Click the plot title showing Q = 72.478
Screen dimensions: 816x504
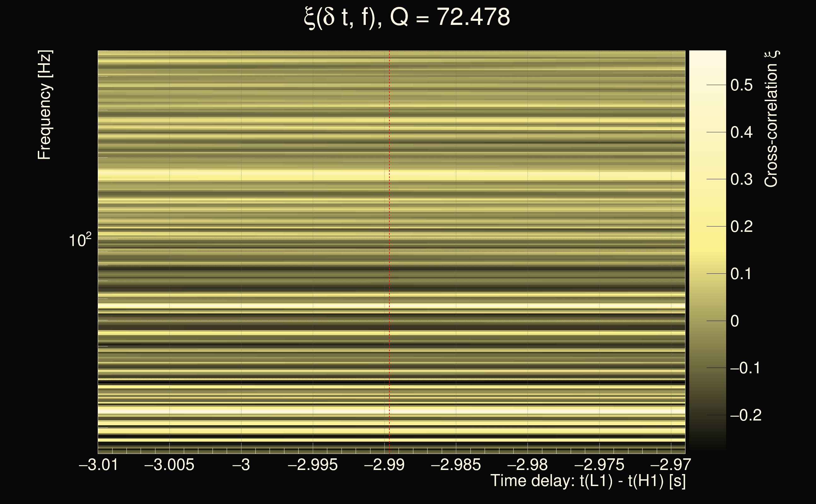(x=407, y=17)
